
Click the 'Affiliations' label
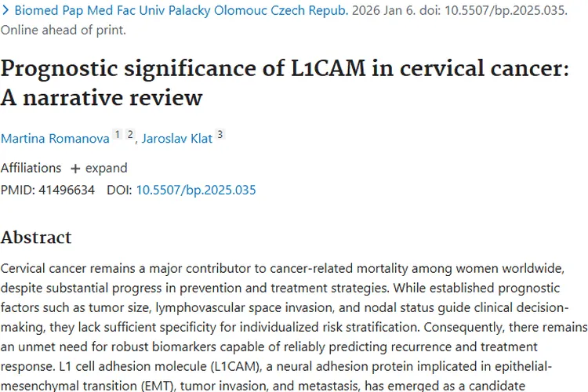click(31, 168)
